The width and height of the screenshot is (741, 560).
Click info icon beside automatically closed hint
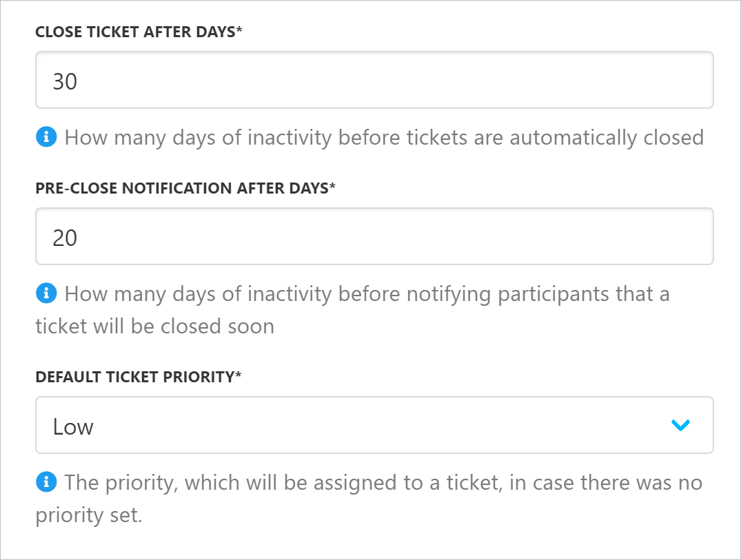click(x=45, y=138)
